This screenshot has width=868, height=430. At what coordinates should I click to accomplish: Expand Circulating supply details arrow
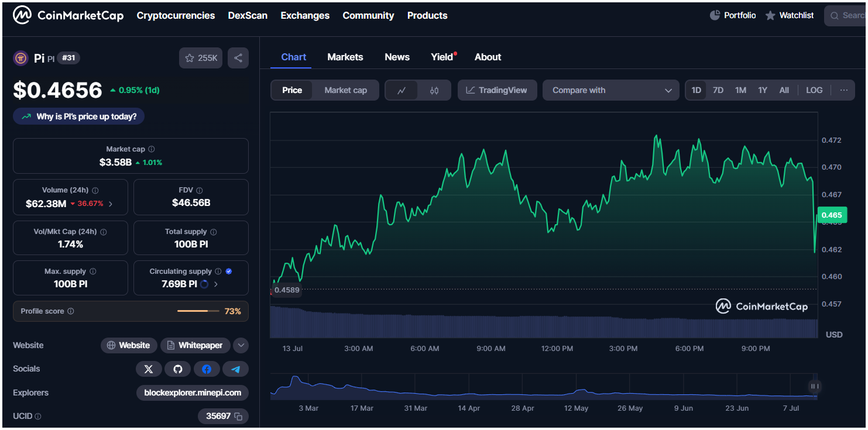[216, 284]
